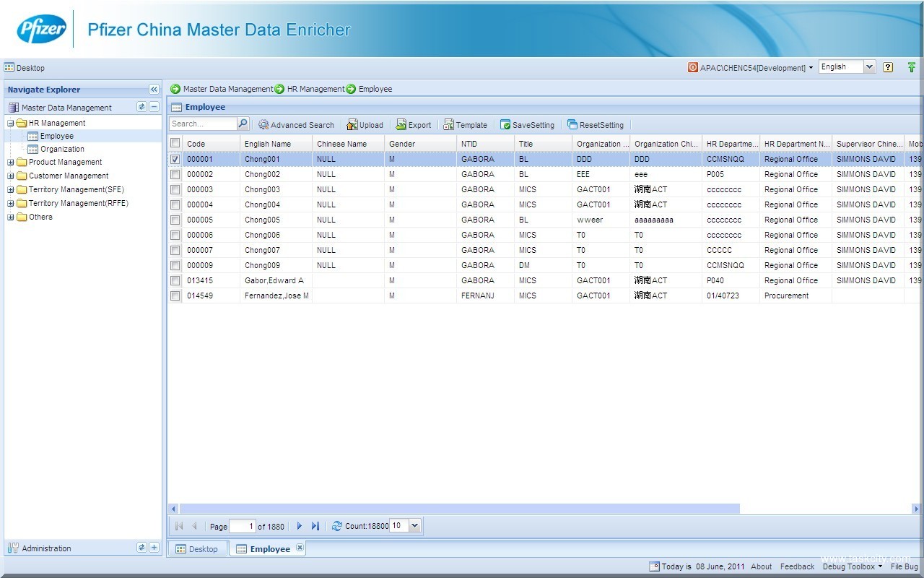Click the horizontal scrollbar thumb

point(460,509)
